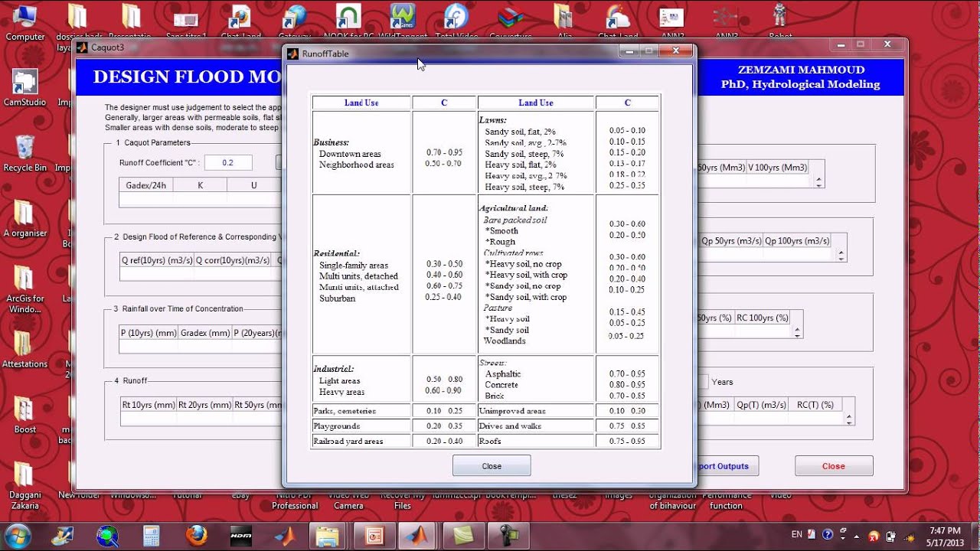Open the Total Video desktop shortcut

(456, 23)
